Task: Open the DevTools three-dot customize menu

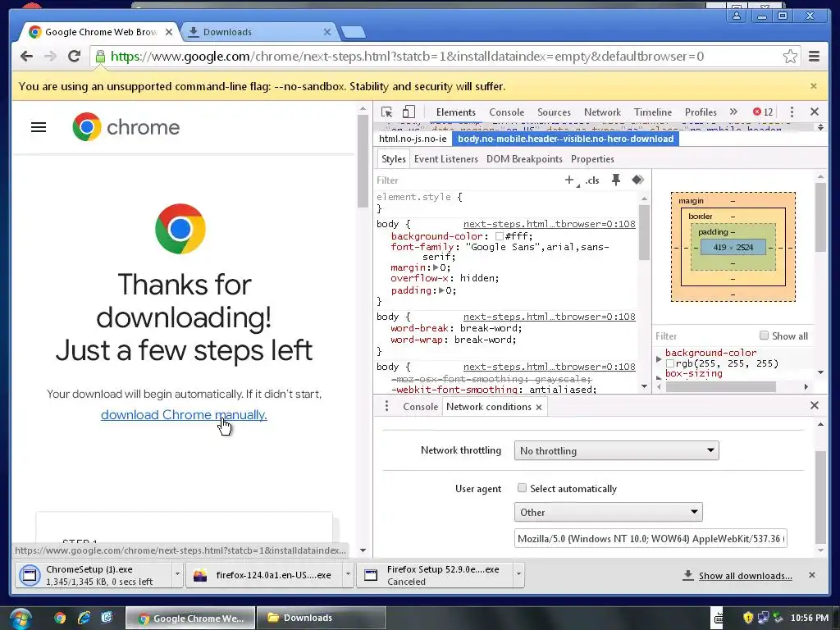Action: (x=792, y=112)
